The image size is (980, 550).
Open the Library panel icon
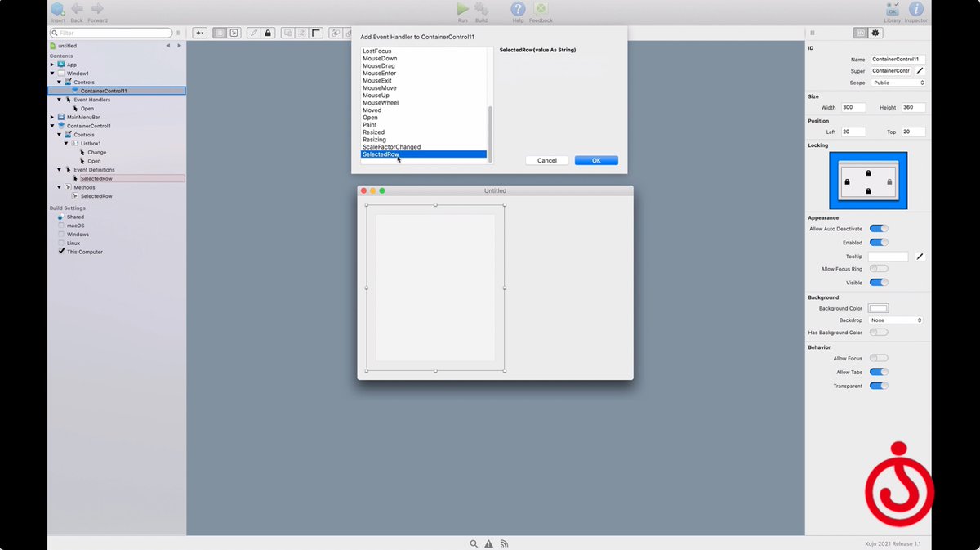pyautogui.click(x=893, y=9)
